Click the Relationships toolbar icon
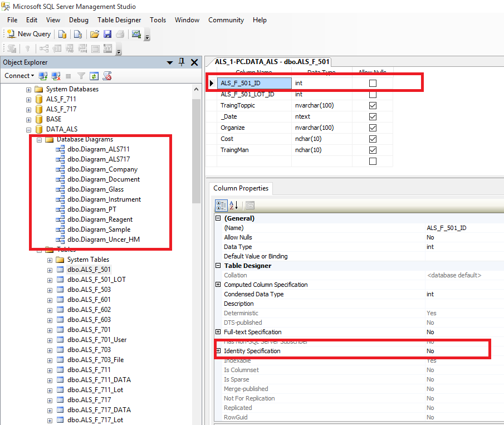 (x=44, y=48)
